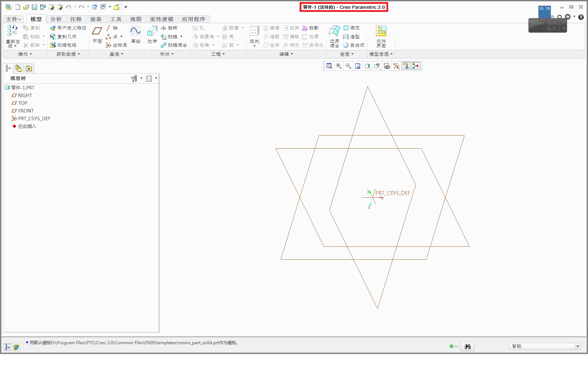This screenshot has height=368, width=588.
Task: Open the 造型 (Style) surface tool
Action: pos(351,36)
